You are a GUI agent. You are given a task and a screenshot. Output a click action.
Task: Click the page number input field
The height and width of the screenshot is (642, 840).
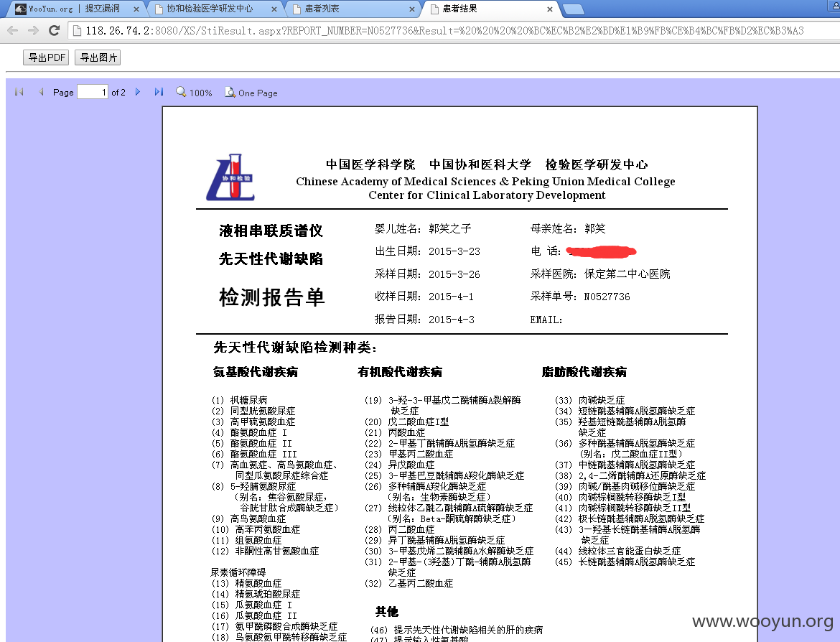pyautogui.click(x=93, y=92)
